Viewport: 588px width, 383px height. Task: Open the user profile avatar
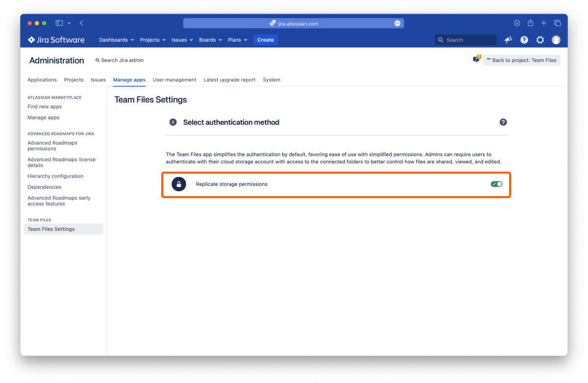click(x=556, y=40)
